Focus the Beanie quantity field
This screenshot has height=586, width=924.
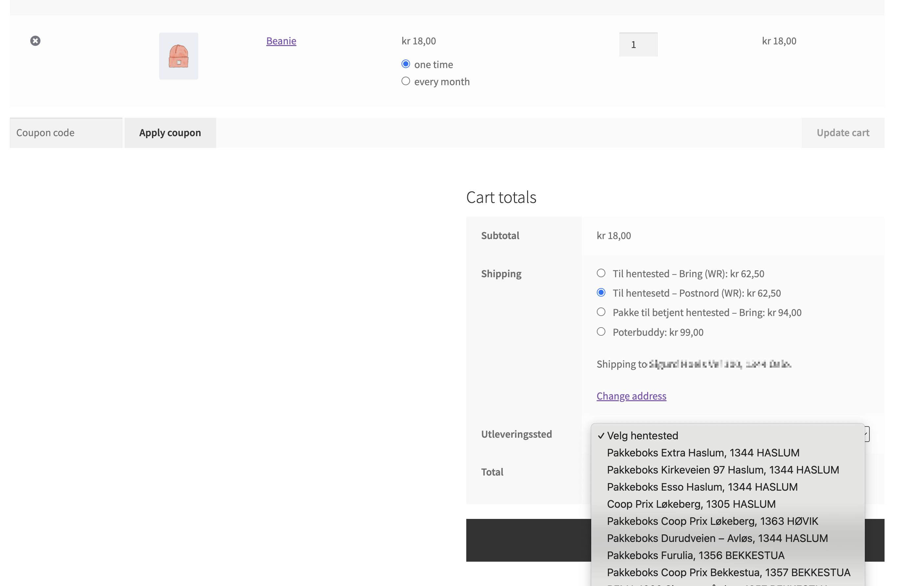(x=638, y=44)
